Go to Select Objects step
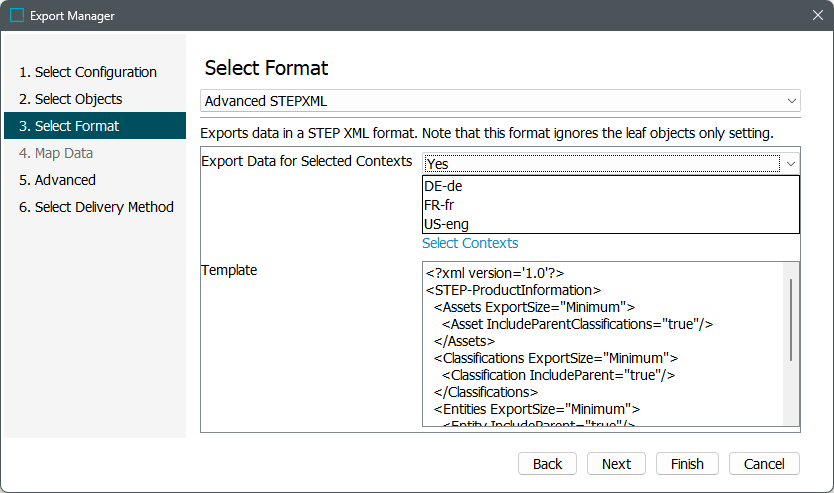834x493 pixels. pos(78,99)
